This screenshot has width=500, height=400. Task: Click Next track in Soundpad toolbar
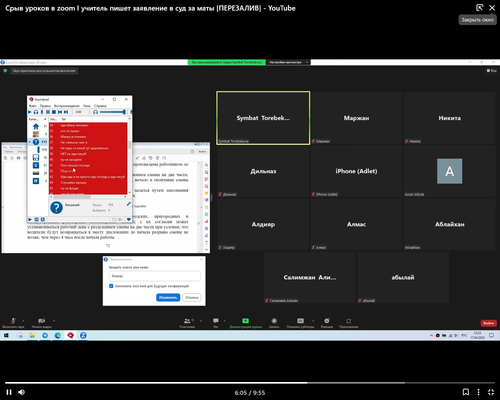point(66,112)
